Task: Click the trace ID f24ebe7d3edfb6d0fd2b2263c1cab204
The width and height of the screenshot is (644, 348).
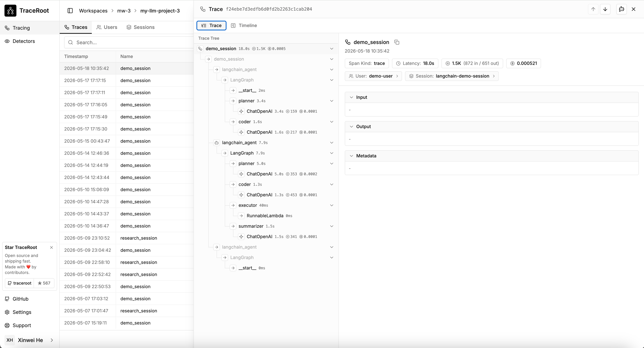Action: (269, 9)
